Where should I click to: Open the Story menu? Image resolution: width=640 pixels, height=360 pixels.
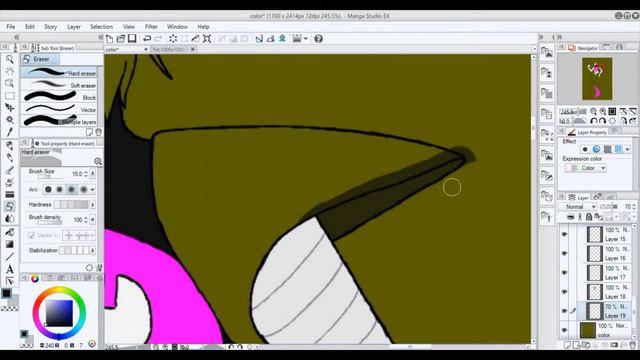51,27
